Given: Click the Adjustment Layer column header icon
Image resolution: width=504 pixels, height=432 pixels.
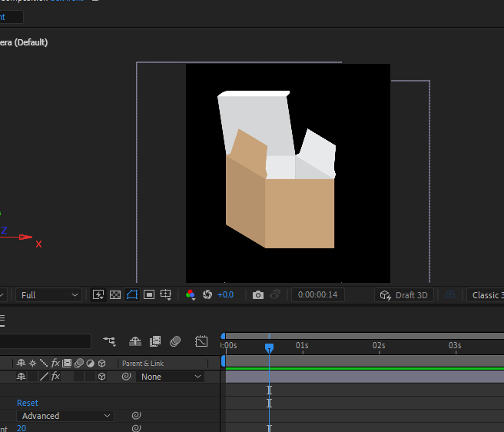Looking at the screenshot, I should click(91, 363).
